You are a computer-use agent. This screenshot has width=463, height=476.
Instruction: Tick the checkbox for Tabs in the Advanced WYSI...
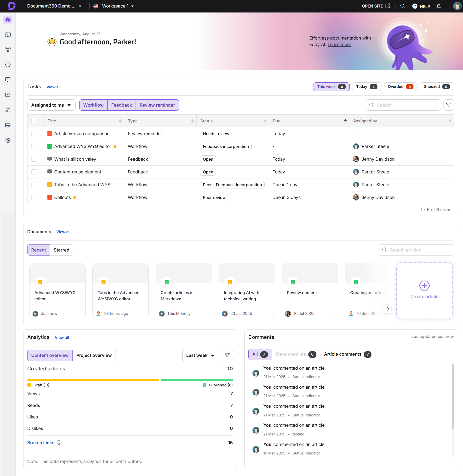(x=34, y=185)
